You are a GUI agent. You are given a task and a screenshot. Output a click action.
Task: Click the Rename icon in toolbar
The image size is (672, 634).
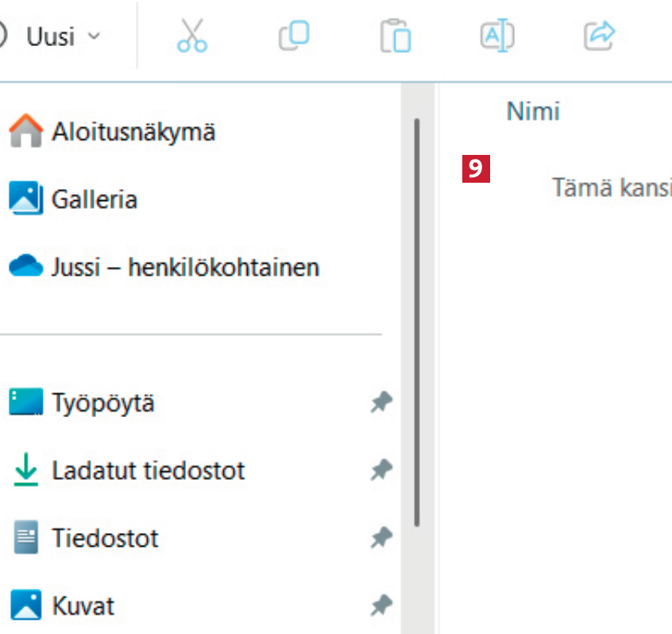[x=497, y=36]
